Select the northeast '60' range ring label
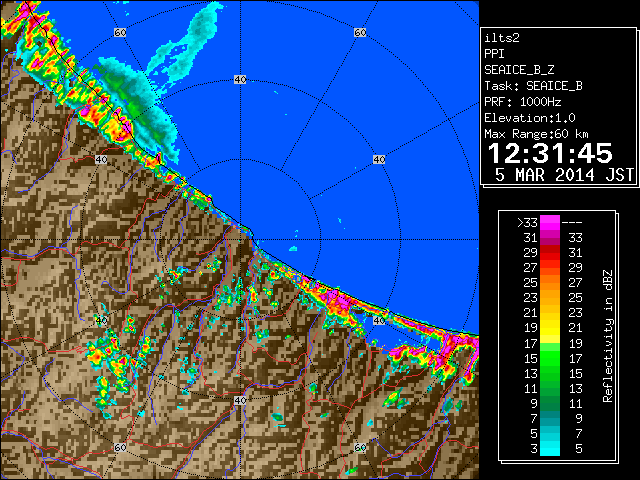This screenshot has height=480, width=640. click(360, 32)
